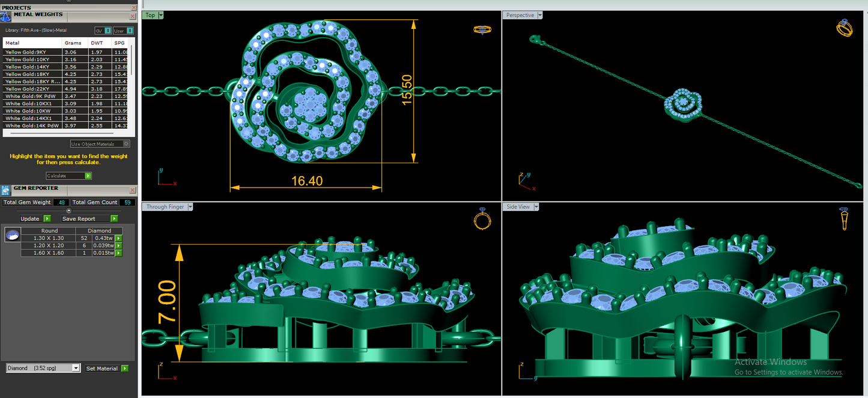Select White Gold:9K PdW row
This screenshot has height=398, width=868.
click(x=66, y=96)
